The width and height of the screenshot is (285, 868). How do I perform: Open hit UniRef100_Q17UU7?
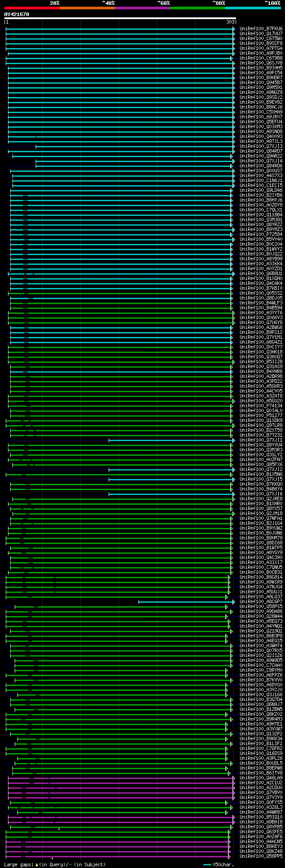click(x=261, y=33)
